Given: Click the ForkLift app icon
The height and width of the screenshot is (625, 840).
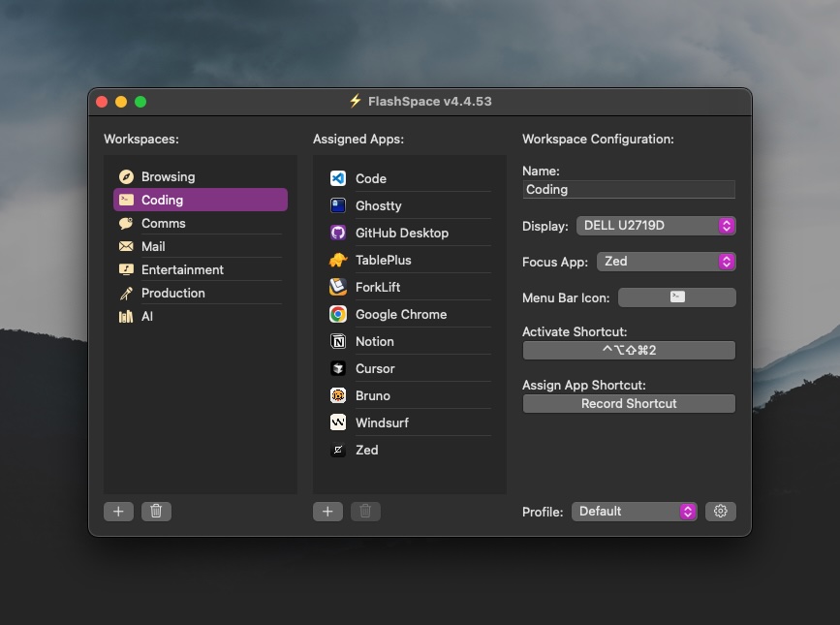Looking at the screenshot, I should click(338, 287).
